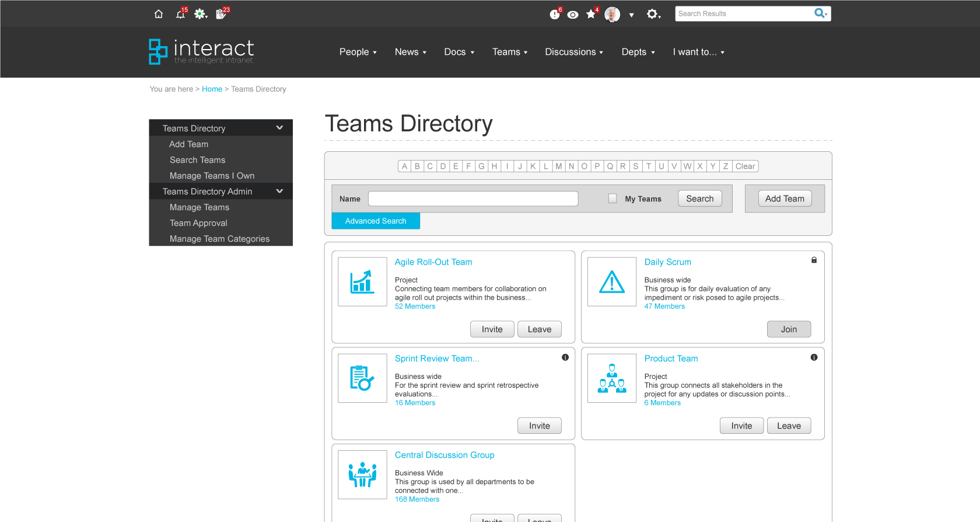Open favorites star icon with 4 badge
The width and height of the screenshot is (980, 522).
591,13
